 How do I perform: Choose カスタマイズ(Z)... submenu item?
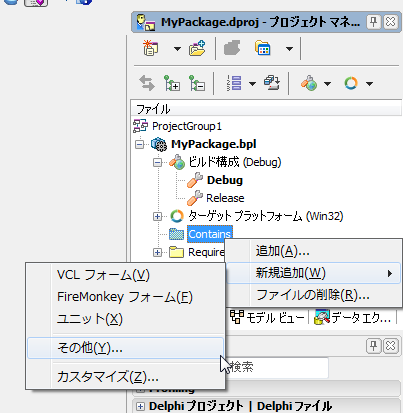125,377
